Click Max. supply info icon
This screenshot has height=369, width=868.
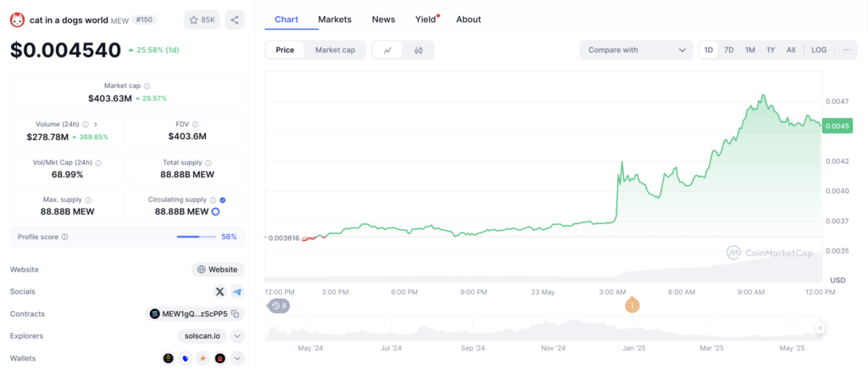coord(88,200)
